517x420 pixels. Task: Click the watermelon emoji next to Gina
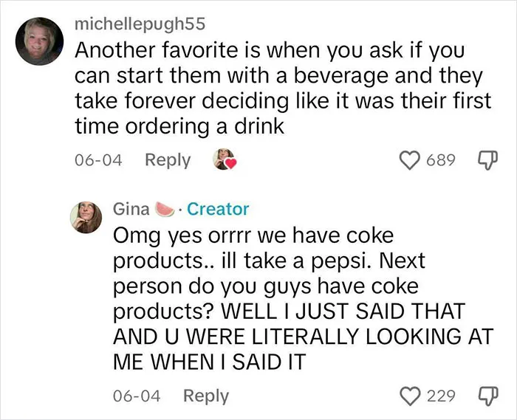click(165, 209)
